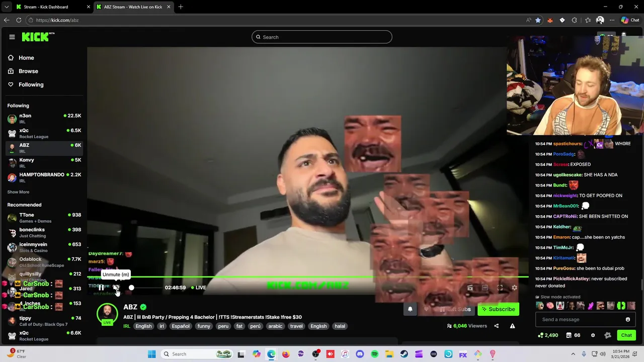Insert the green Kick emote
This screenshot has width=644, height=362.
(x=622, y=306)
